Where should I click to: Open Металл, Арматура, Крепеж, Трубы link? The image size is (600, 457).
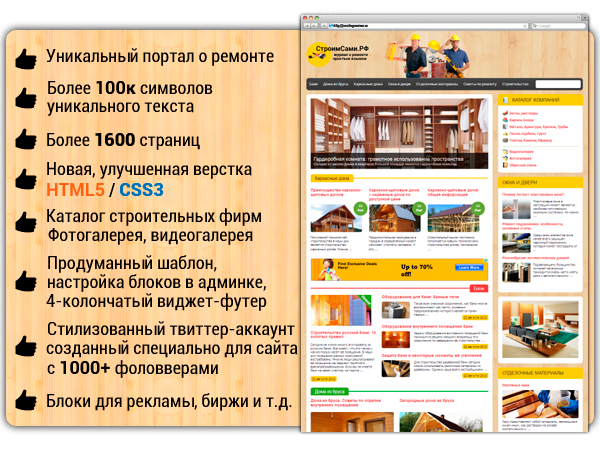coord(539,127)
